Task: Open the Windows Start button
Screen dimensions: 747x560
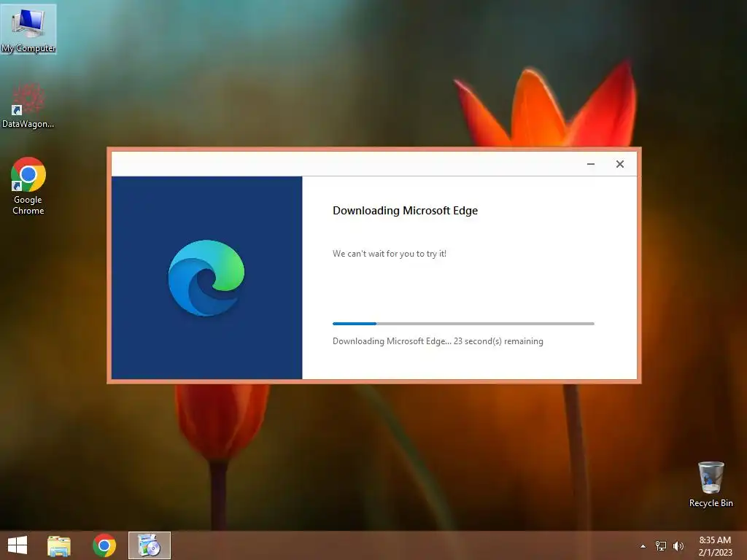Action: coord(18,545)
